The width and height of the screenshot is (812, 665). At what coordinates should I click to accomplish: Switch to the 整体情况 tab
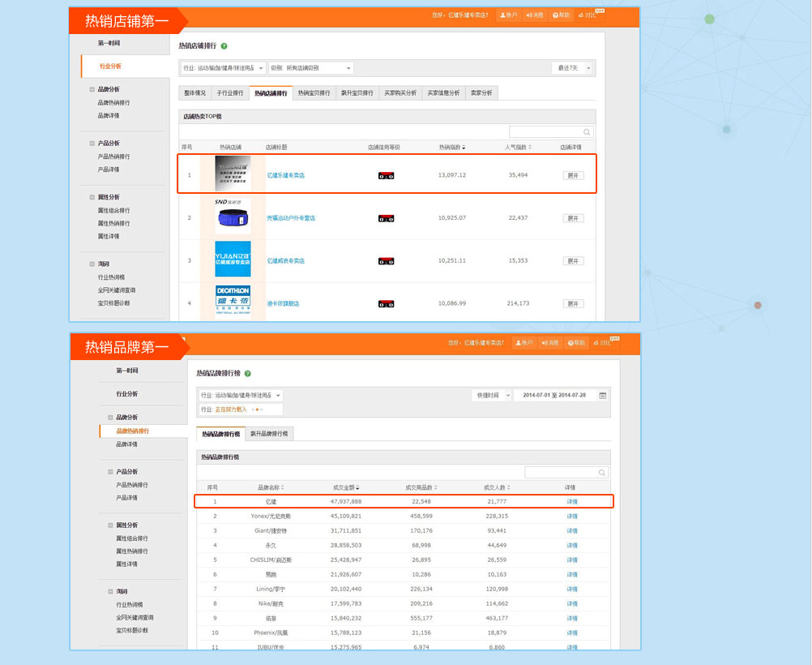point(194,93)
